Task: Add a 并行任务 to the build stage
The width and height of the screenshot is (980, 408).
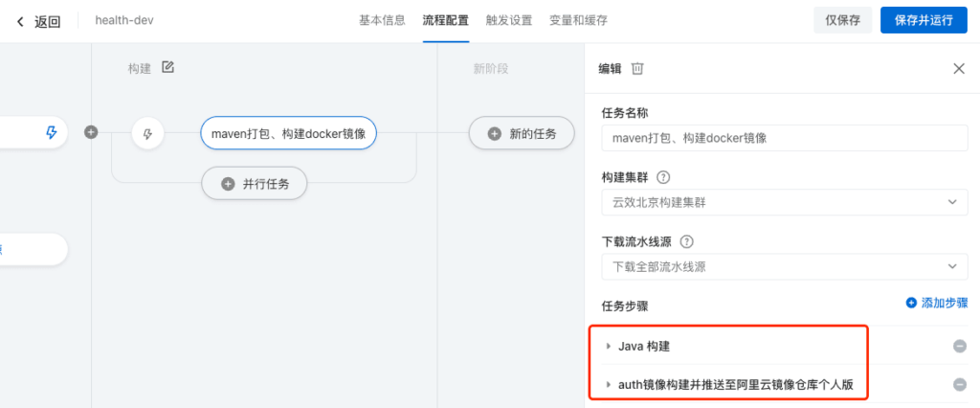Action: [255, 184]
